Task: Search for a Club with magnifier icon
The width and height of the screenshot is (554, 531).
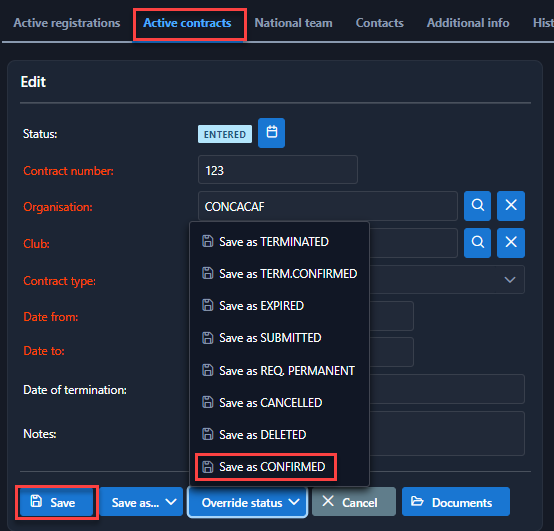Action: coord(477,243)
